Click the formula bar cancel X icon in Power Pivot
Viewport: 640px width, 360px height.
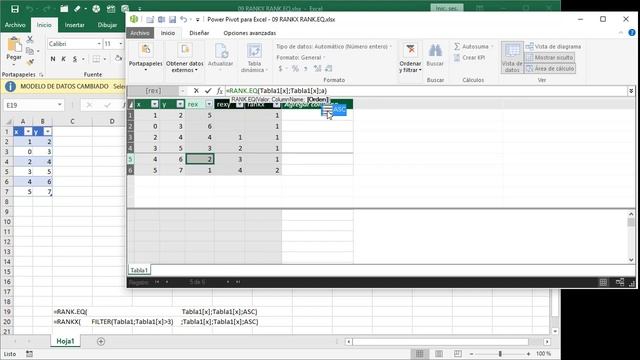coord(196,91)
